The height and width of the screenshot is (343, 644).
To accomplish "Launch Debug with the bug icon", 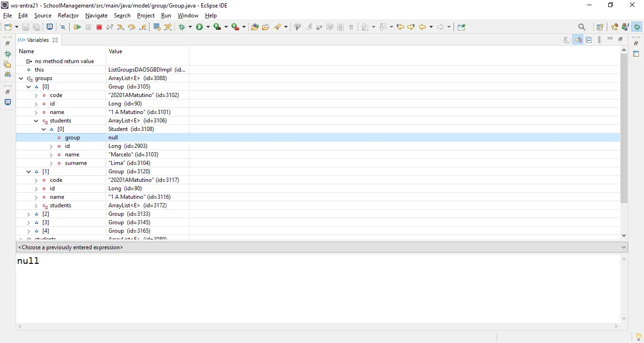I will click(182, 27).
